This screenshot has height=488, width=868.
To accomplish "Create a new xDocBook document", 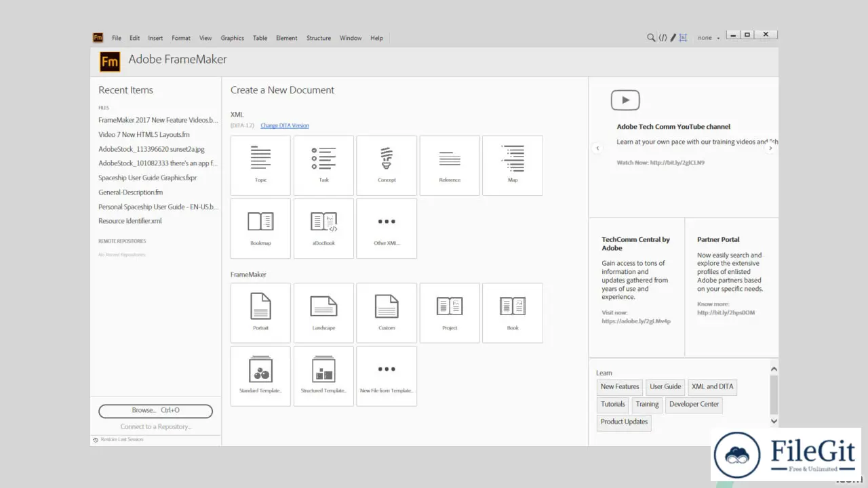I will [x=323, y=228].
